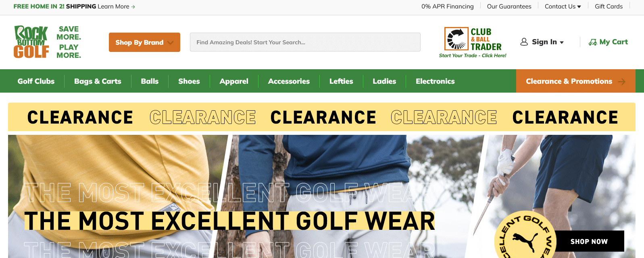Select the Shoes category
This screenshot has width=644, height=258.
click(189, 81)
